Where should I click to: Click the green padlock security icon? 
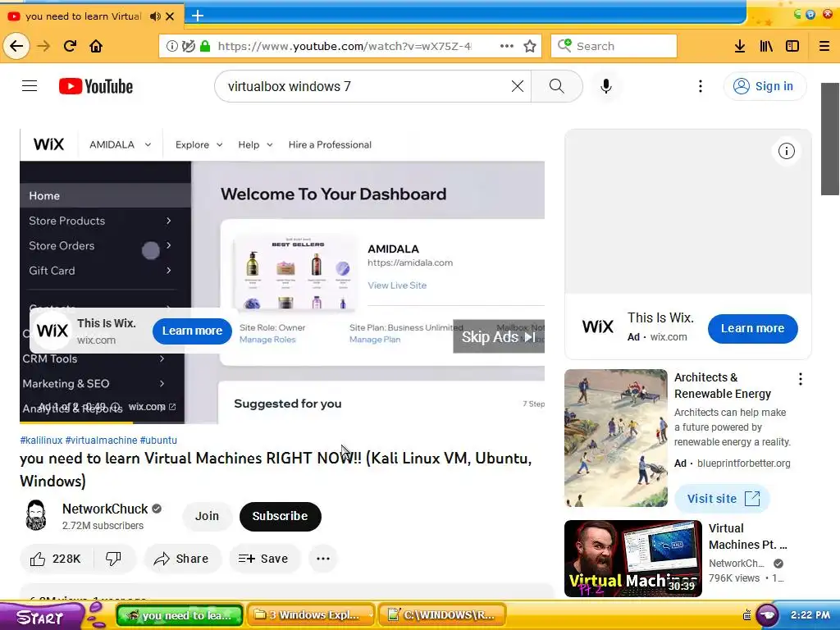pos(204,46)
